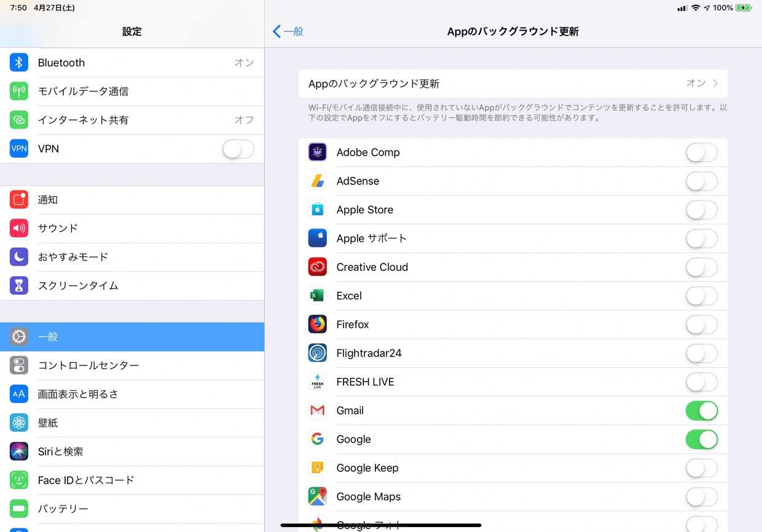
Task: Select the highlighted 一般 row
Action: tap(132, 337)
